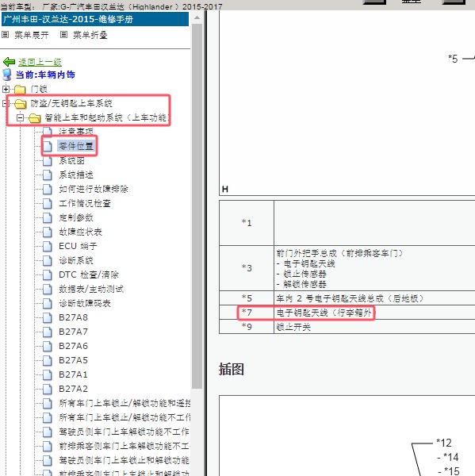
Task: Open 驾驶员侧车门上车解锁功能不工作 page
Action: point(124,432)
